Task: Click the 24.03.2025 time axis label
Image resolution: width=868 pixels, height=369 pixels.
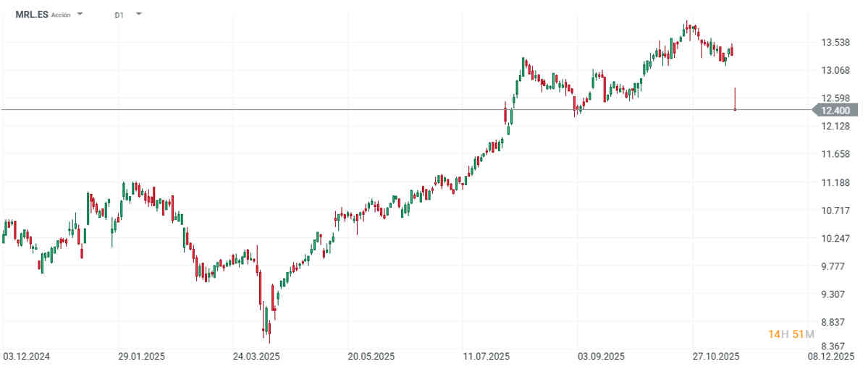Action: click(256, 357)
